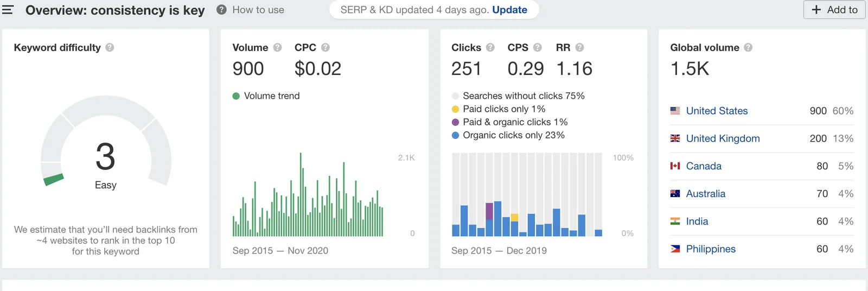Click the Update link for SERP & KD

click(x=509, y=10)
